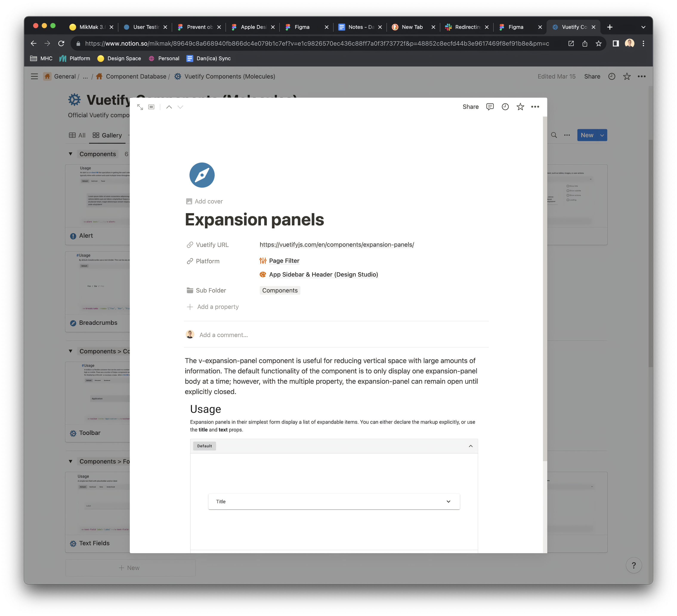View page history via clock icon
677x616 pixels.
click(x=505, y=107)
